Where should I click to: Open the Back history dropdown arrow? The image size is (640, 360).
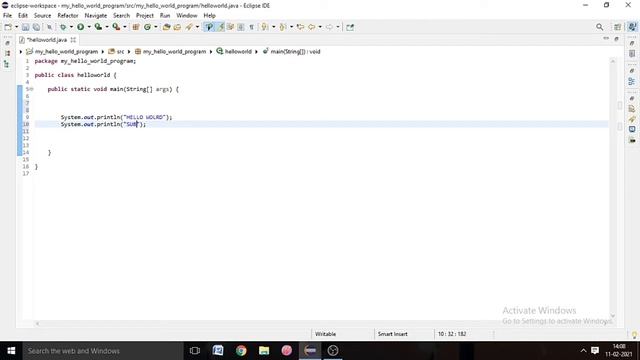[320, 27]
